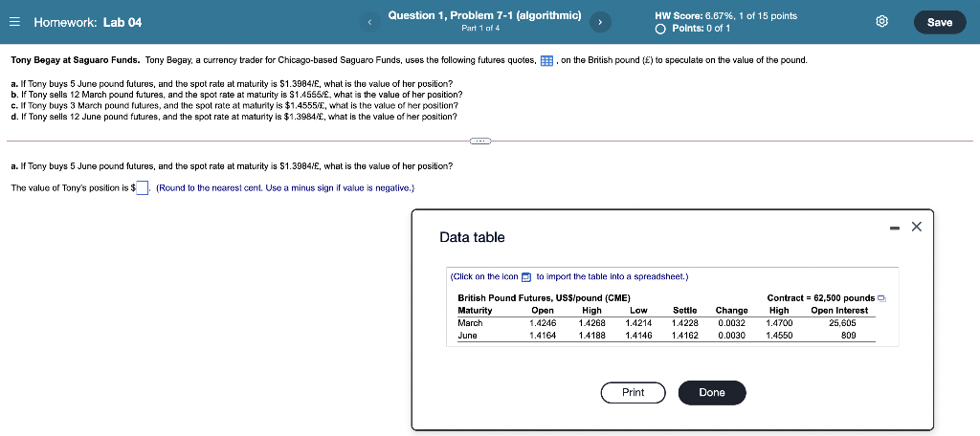This screenshot has width=980, height=436.
Task: Click March open interest 25,605
Action: click(842, 323)
